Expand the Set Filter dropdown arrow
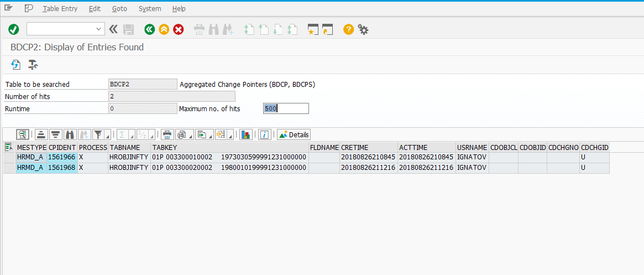The width and height of the screenshot is (644, 275). (x=107, y=135)
